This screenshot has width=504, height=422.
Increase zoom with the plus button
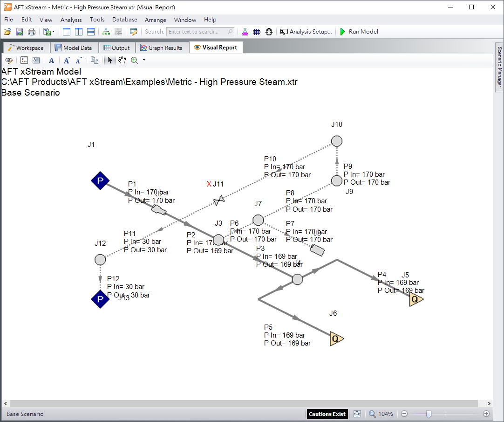(486, 414)
